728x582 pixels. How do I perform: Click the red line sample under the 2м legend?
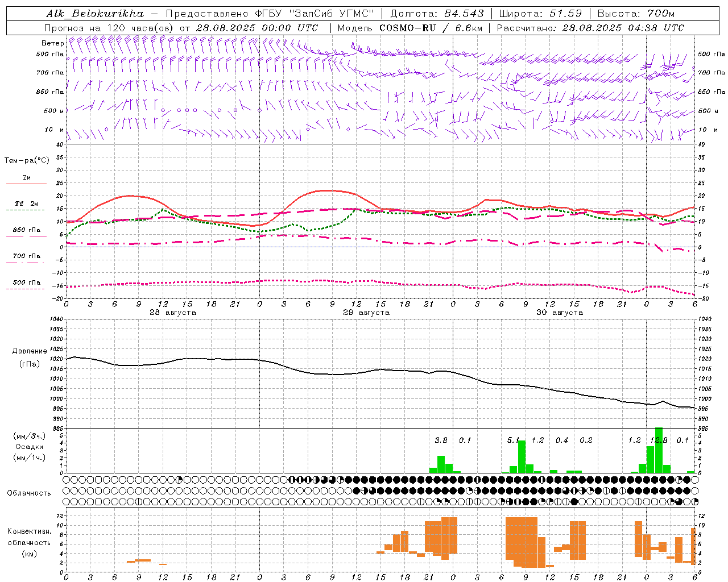26,184
